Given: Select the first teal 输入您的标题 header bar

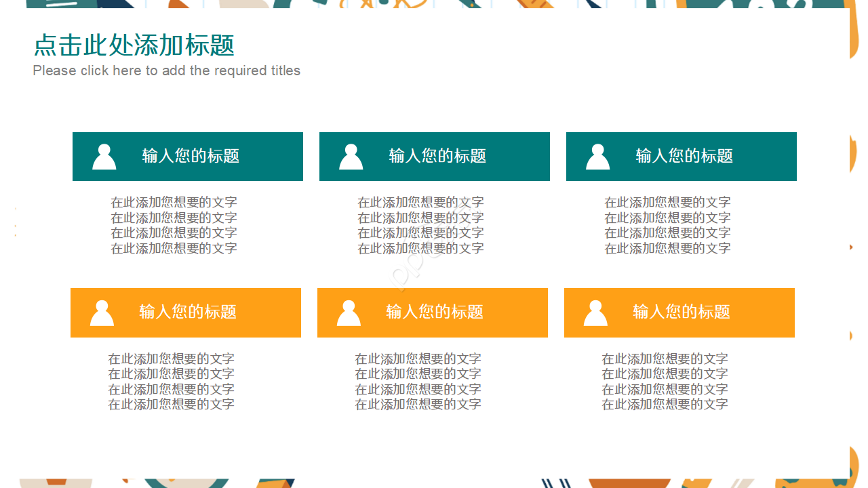Looking at the screenshot, I should pos(187,156).
